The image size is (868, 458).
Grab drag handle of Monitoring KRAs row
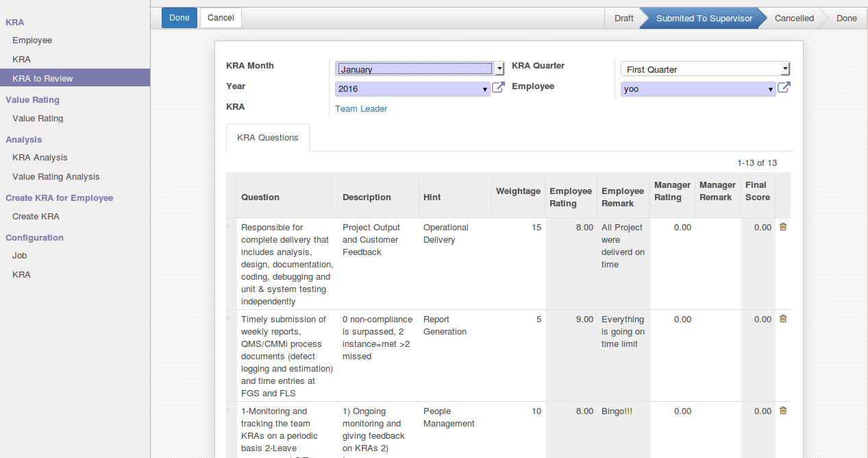pos(230,409)
